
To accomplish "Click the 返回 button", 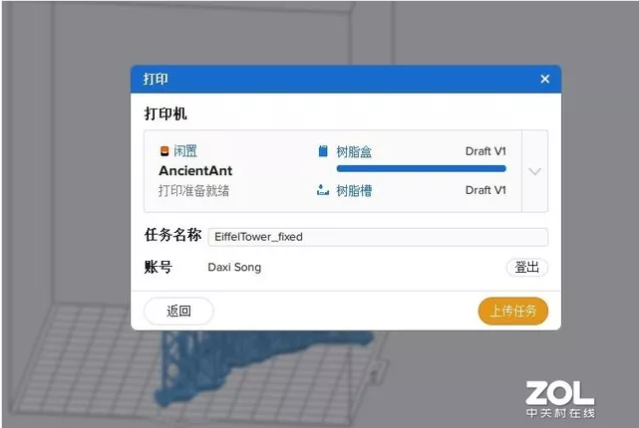I will (x=178, y=311).
